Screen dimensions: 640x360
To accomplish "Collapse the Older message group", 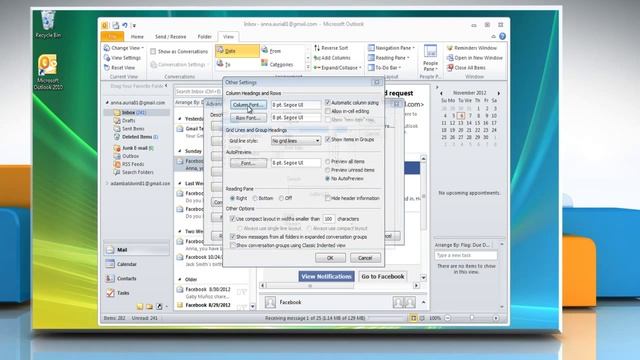I will 180,280.
